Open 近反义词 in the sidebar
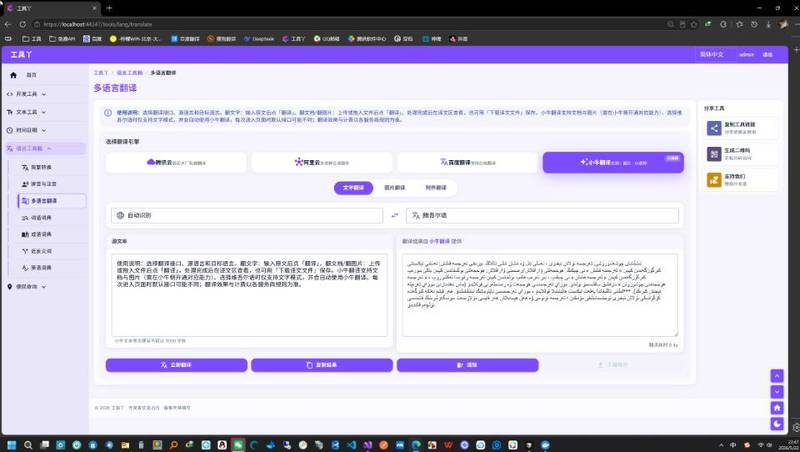800x452 pixels. pyautogui.click(x=51, y=251)
